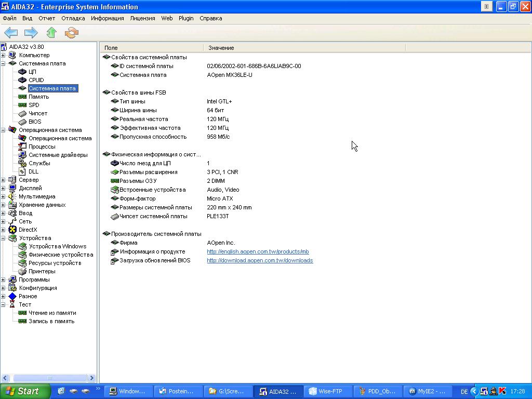Image resolution: width=532 pixels, height=399 pixels.
Task: Click the Чтение из памяти icon
Action: pos(22,313)
